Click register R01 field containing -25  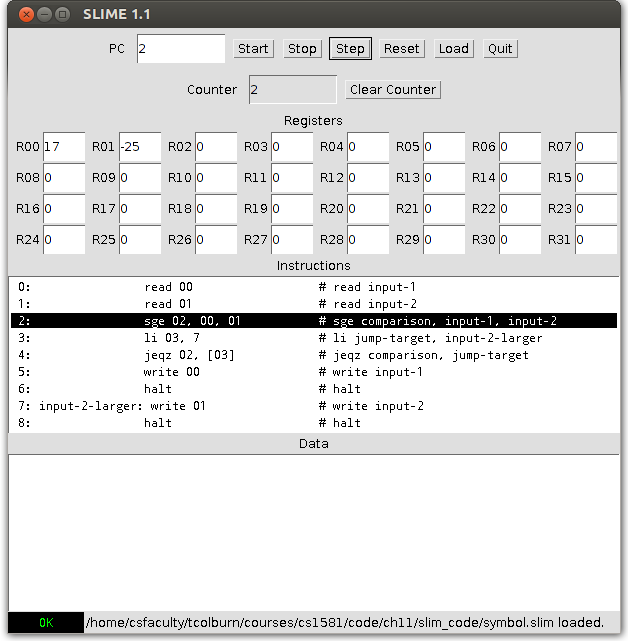pos(140,147)
